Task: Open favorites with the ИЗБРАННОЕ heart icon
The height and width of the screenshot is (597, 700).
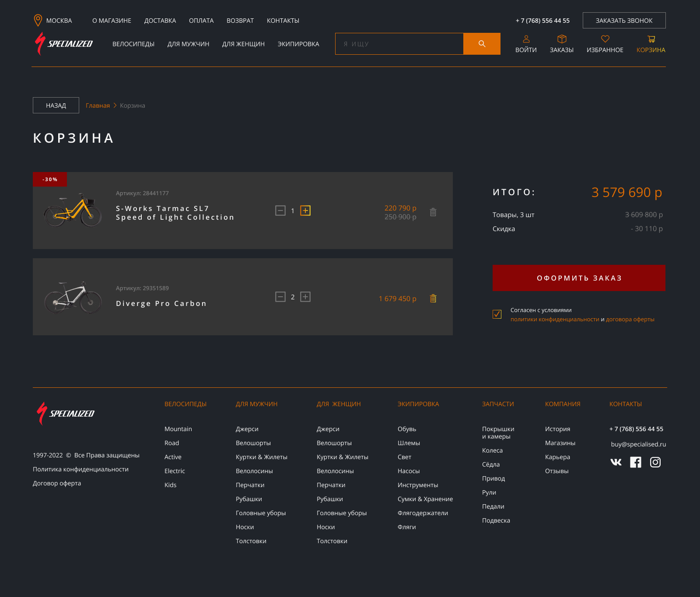Action: (605, 39)
